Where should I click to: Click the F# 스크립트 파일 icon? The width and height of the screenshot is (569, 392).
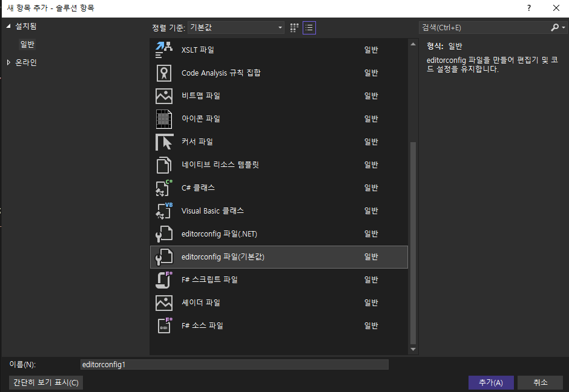164,279
